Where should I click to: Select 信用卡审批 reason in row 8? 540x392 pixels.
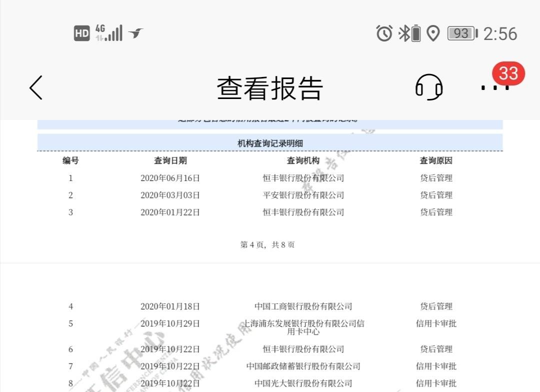click(436, 383)
